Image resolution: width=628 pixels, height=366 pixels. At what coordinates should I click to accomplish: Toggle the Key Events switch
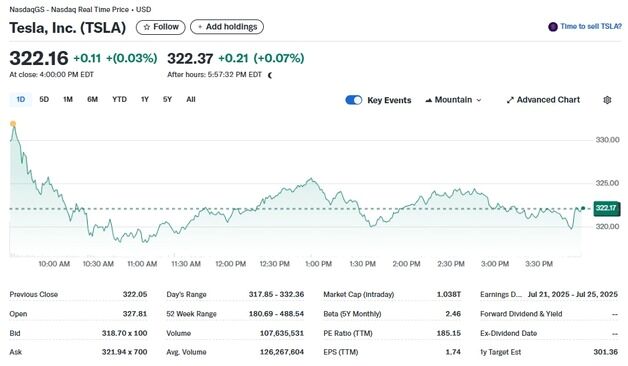pyautogui.click(x=354, y=100)
